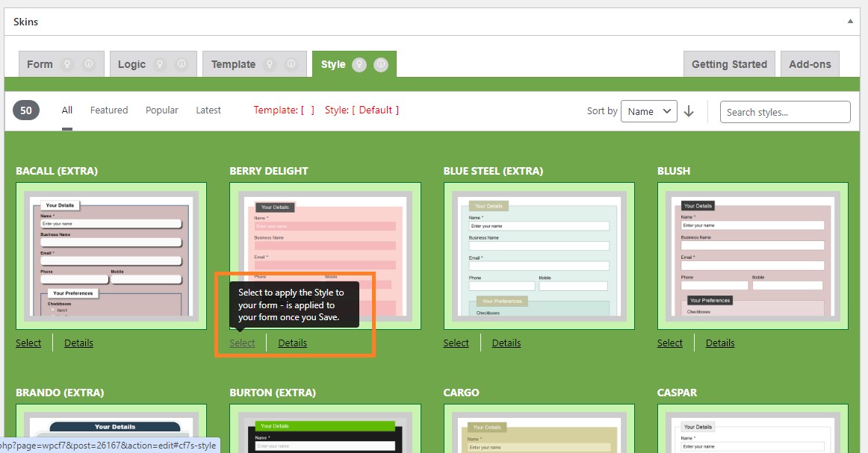Click the info icon on Style tab
This screenshot has height=453, width=868.
click(x=381, y=64)
